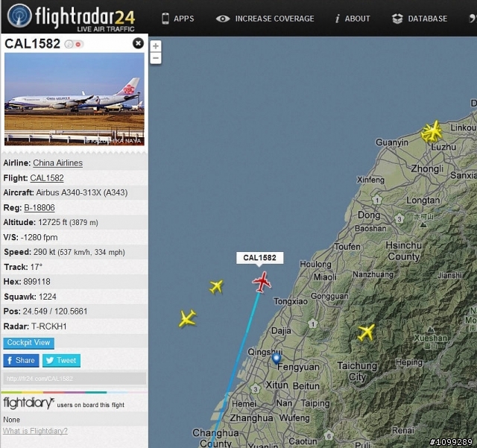477x448 pixels.
Task: Click the fr24.com/CAL1582 URL field
Action: pos(75,379)
